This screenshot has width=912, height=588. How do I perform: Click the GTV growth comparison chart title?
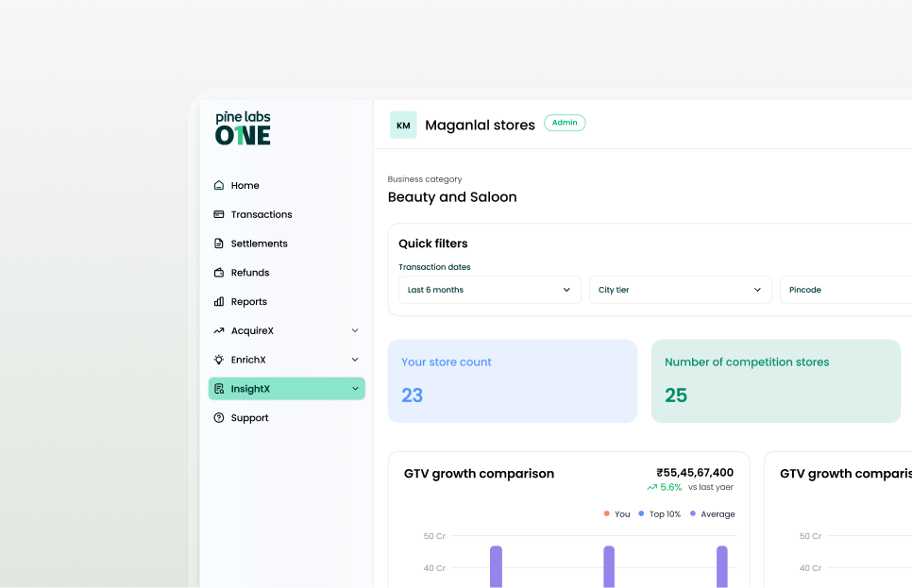479,474
